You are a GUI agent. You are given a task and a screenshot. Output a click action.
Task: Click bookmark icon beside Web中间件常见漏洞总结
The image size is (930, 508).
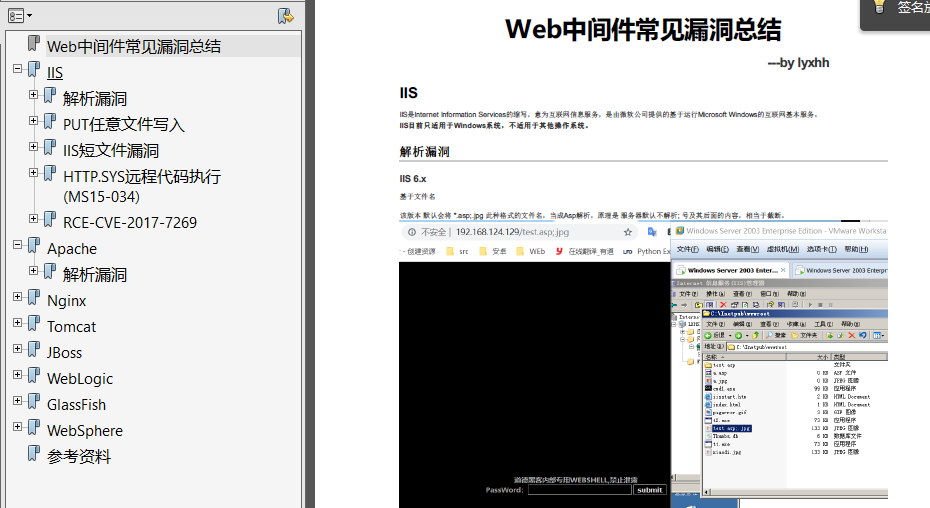point(34,44)
